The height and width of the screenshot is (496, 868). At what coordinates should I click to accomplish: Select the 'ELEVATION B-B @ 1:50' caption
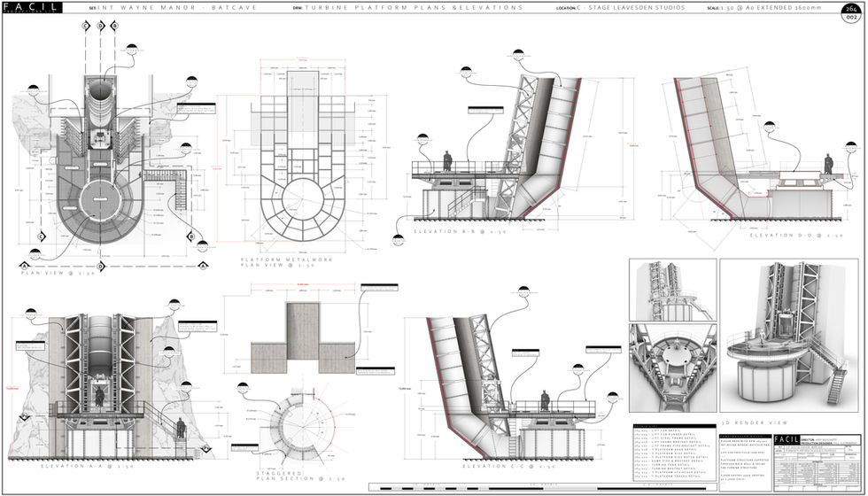(x=460, y=231)
